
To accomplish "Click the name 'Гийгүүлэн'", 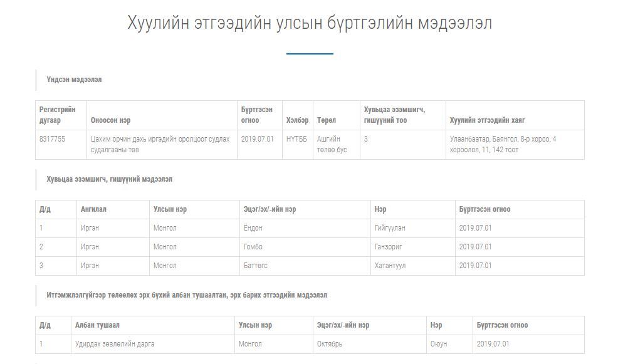I will click(390, 228).
